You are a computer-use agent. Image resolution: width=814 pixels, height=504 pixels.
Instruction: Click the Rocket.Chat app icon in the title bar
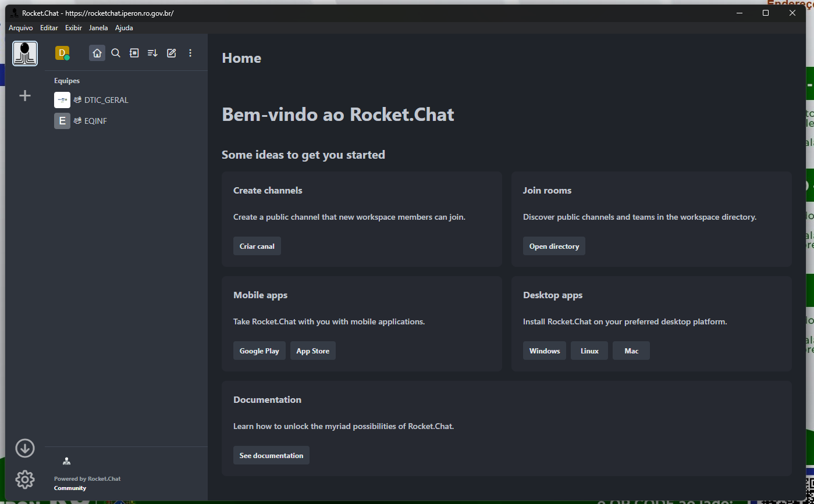point(15,13)
